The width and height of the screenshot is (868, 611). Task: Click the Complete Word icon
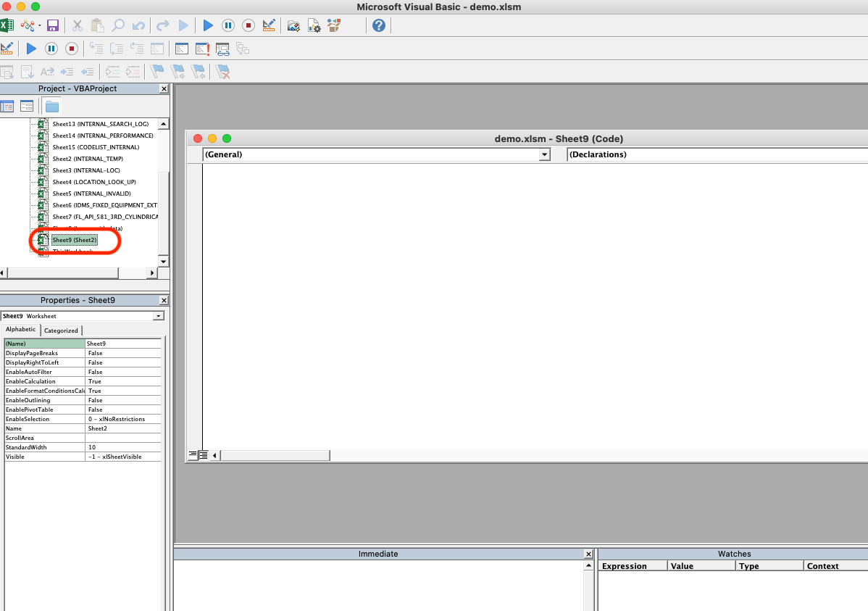pos(48,72)
